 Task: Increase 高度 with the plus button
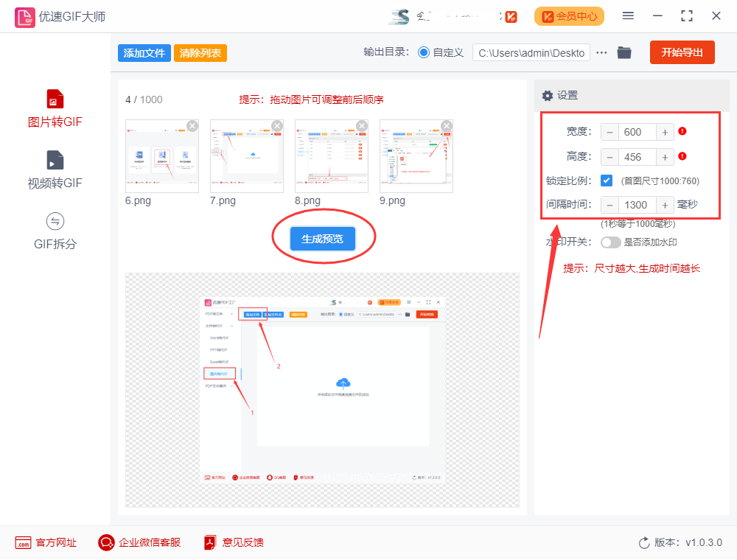665,157
